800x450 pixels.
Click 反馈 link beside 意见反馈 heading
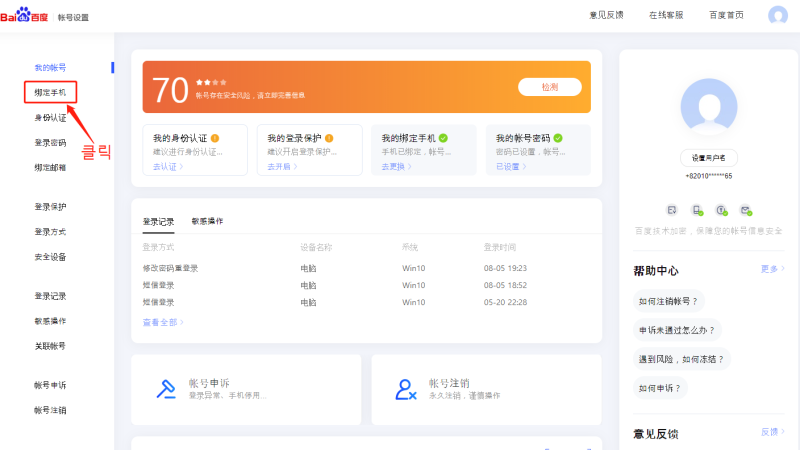pos(772,432)
